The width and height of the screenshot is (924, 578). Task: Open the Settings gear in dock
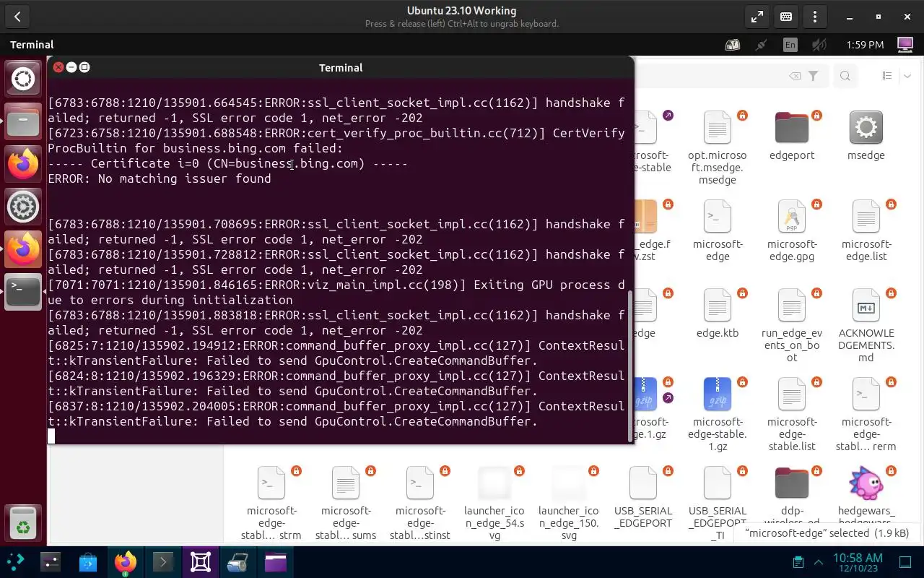pyautogui.click(x=23, y=207)
